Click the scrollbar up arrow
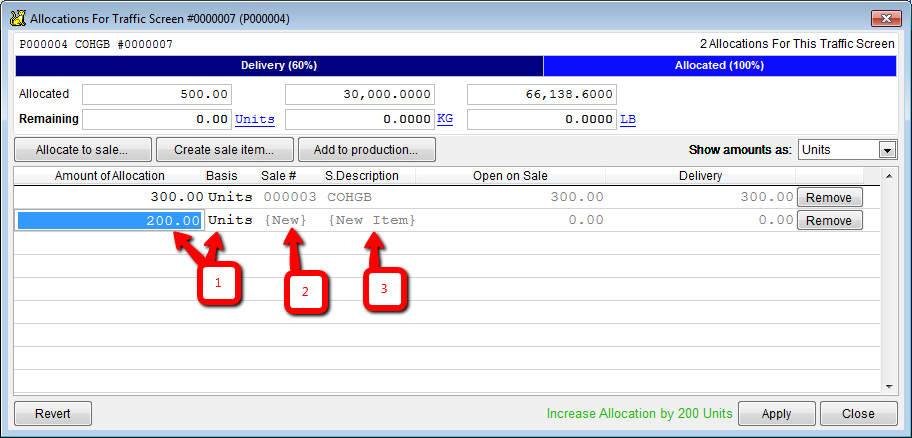The width and height of the screenshot is (912, 438). coord(888,176)
